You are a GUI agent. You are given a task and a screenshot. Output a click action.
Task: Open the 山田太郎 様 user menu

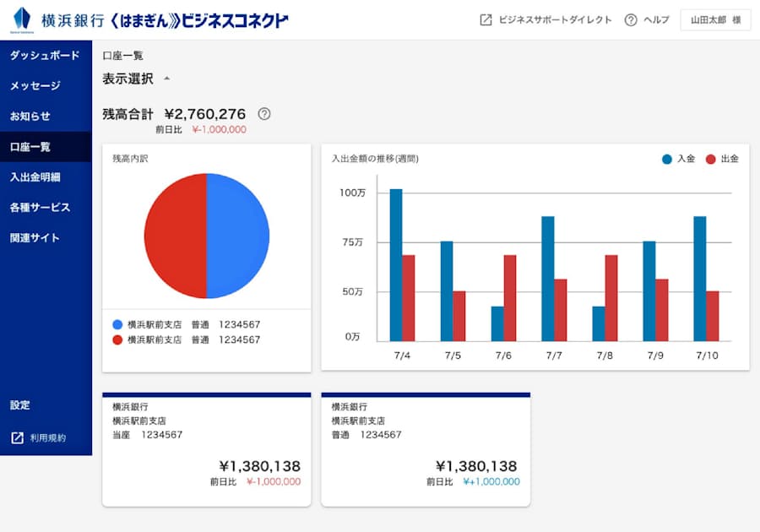(714, 20)
